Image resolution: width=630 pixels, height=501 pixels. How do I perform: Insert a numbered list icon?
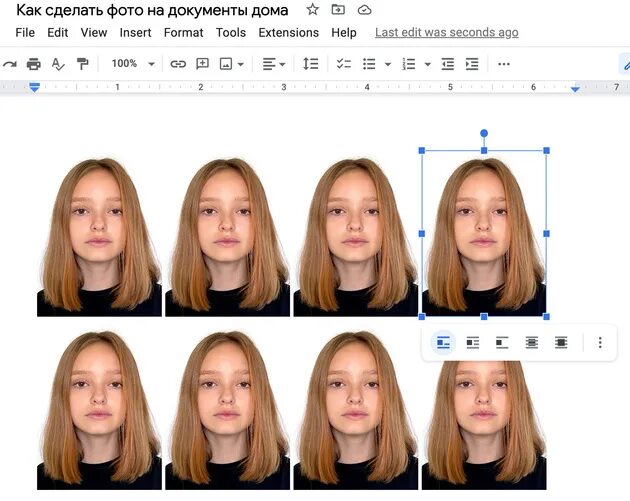coord(409,64)
